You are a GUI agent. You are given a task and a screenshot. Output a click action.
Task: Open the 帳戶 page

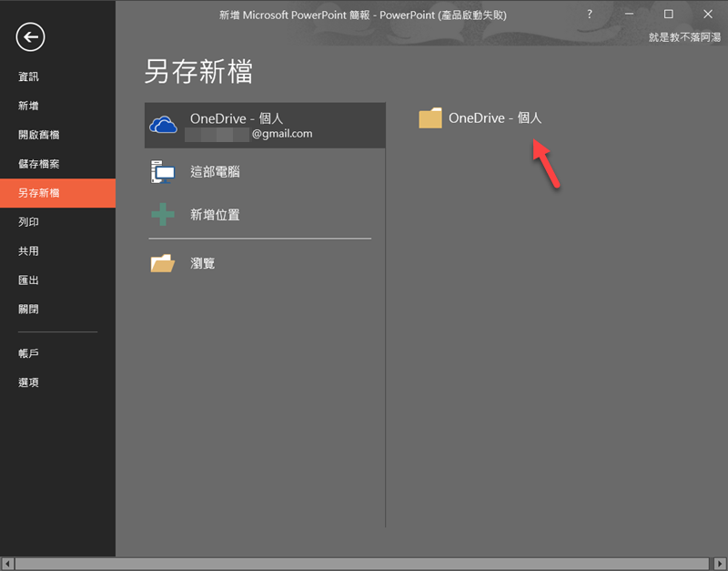[28, 353]
